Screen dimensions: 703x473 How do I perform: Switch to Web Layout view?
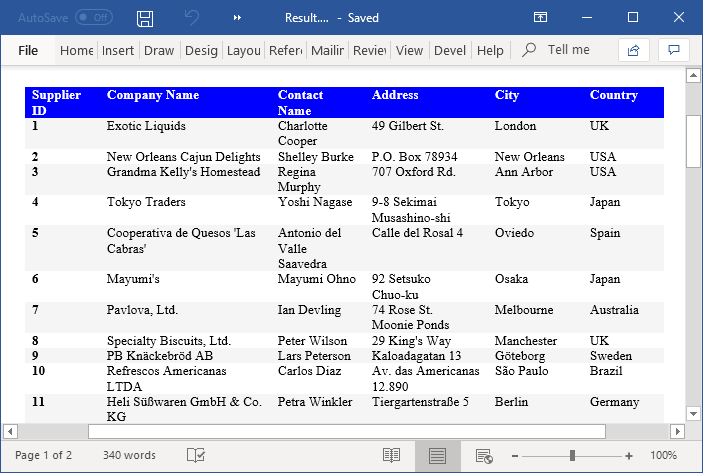pos(484,455)
